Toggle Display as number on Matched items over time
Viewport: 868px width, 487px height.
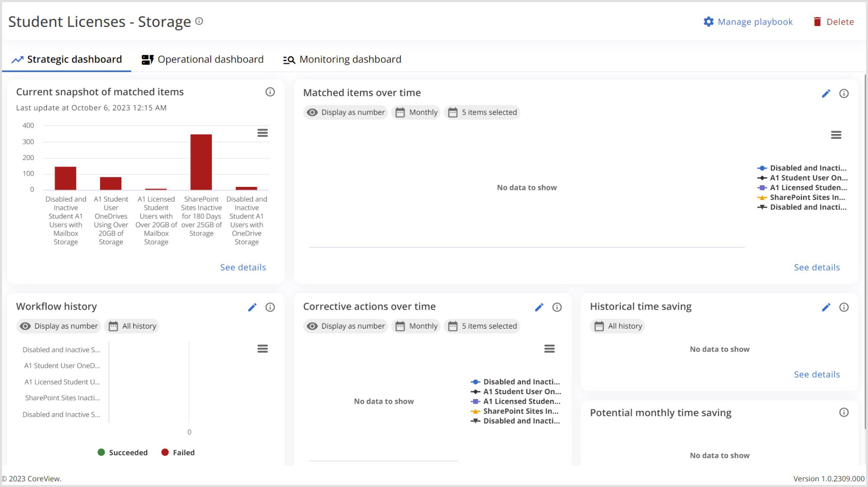coord(345,112)
